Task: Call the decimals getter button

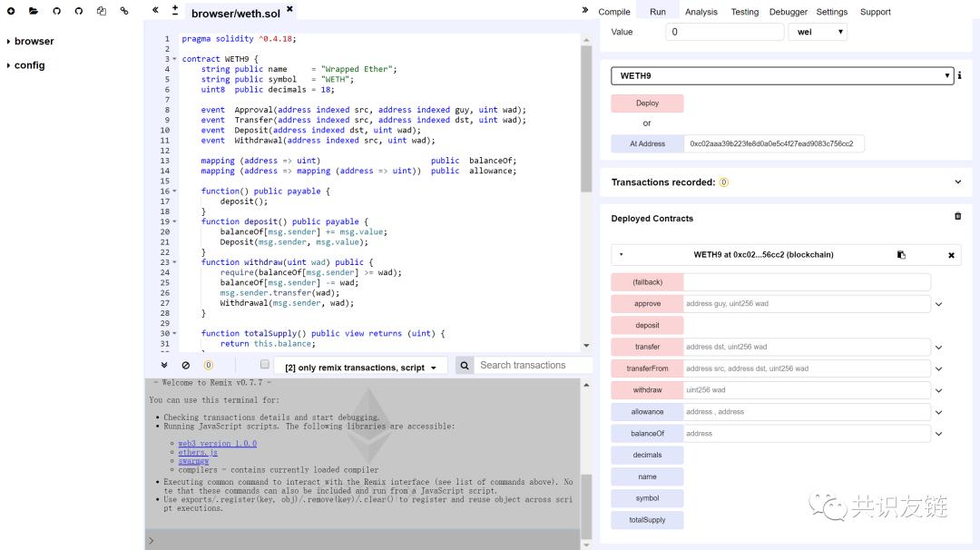Action: [648, 455]
